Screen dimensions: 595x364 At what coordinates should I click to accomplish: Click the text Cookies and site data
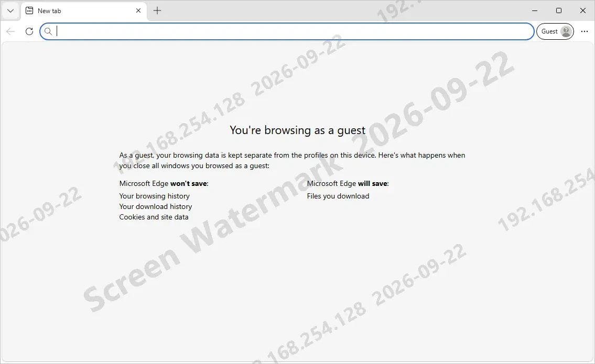click(x=154, y=217)
